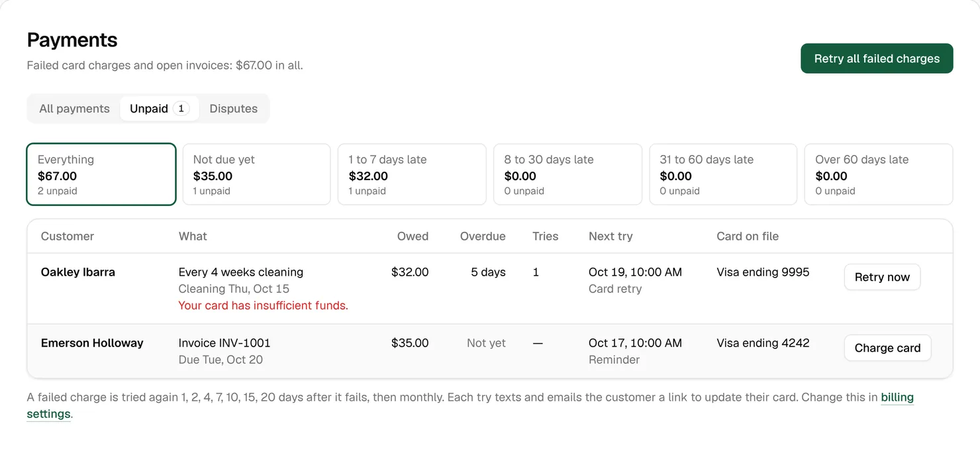Click the Payments page heading
Viewport: 980px width, 467px height.
[x=72, y=40]
